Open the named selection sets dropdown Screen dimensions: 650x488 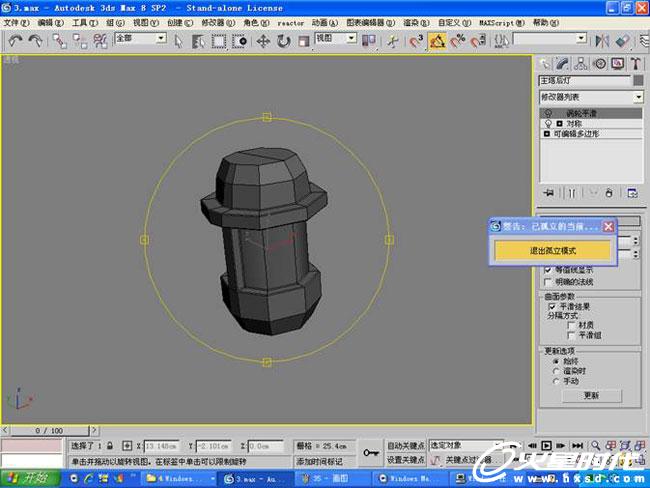pos(582,39)
